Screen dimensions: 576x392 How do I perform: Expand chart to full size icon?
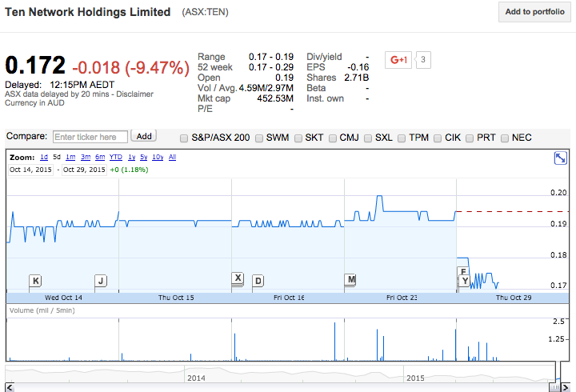coord(560,158)
